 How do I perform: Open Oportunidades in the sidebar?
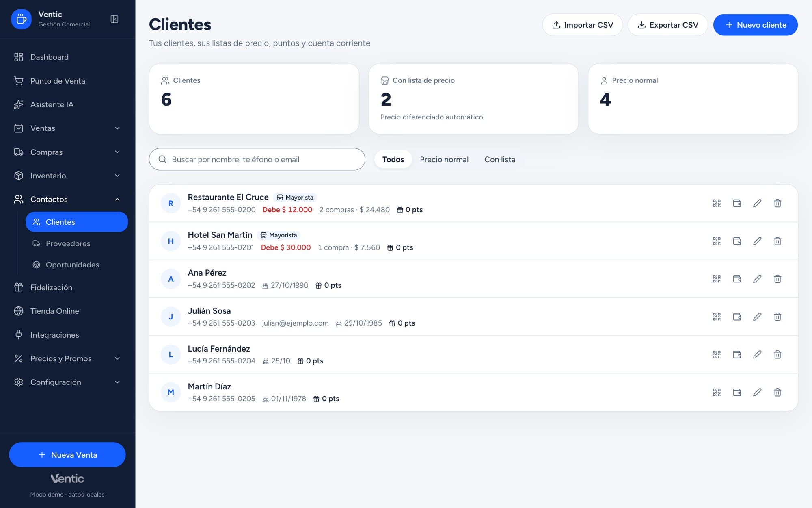77,265
